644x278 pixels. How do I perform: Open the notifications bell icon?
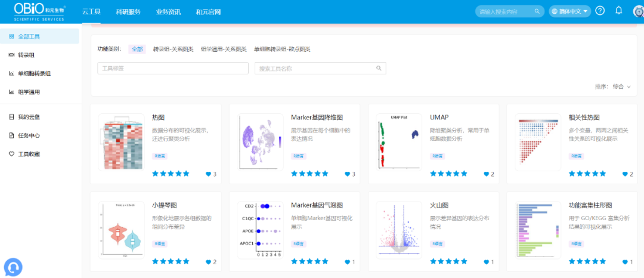pyautogui.click(x=619, y=11)
